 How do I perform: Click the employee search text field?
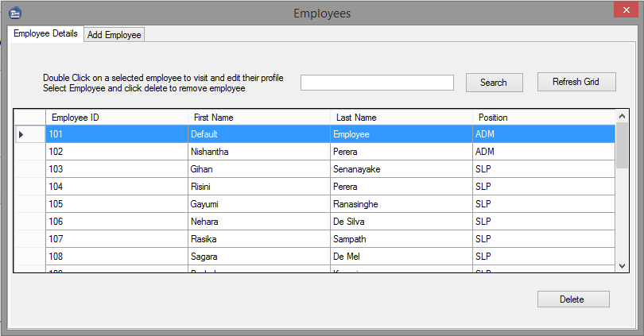(x=376, y=83)
